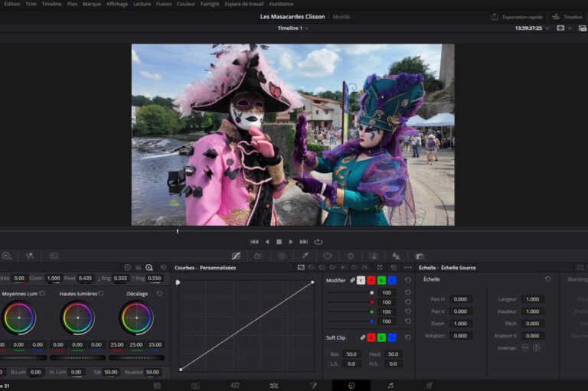The height and width of the screenshot is (391, 588).
Task: Toggle the Modifier channel link icon
Action: [x=352, y=280]
